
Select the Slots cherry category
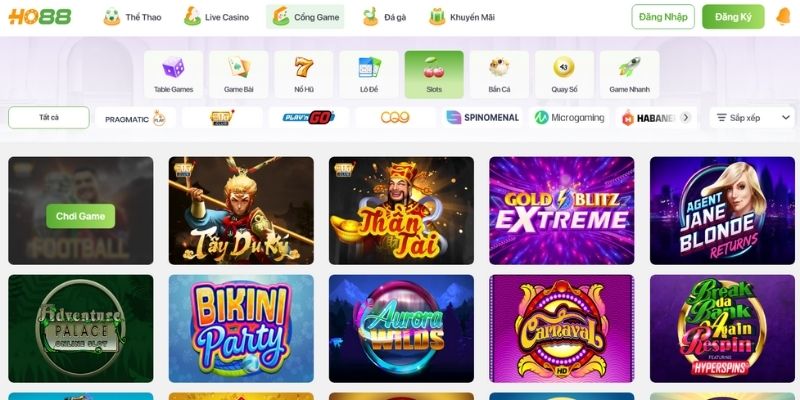pos(434,74)
